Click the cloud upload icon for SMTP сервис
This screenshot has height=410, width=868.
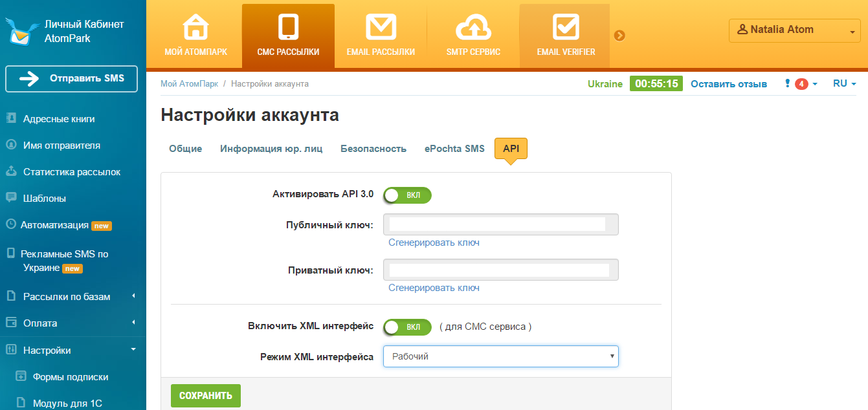click(473, 27)
